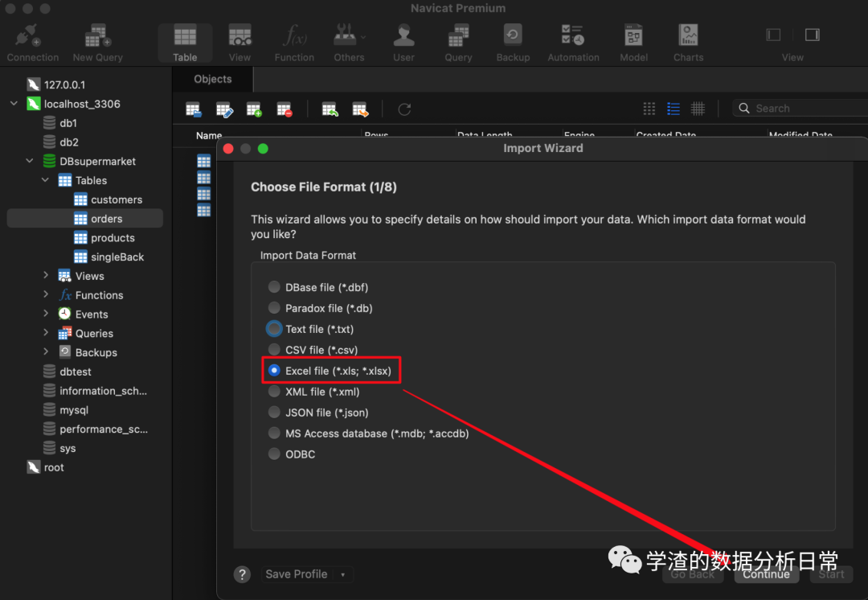Select the products table in sidebar

click(x=104, y=238)
